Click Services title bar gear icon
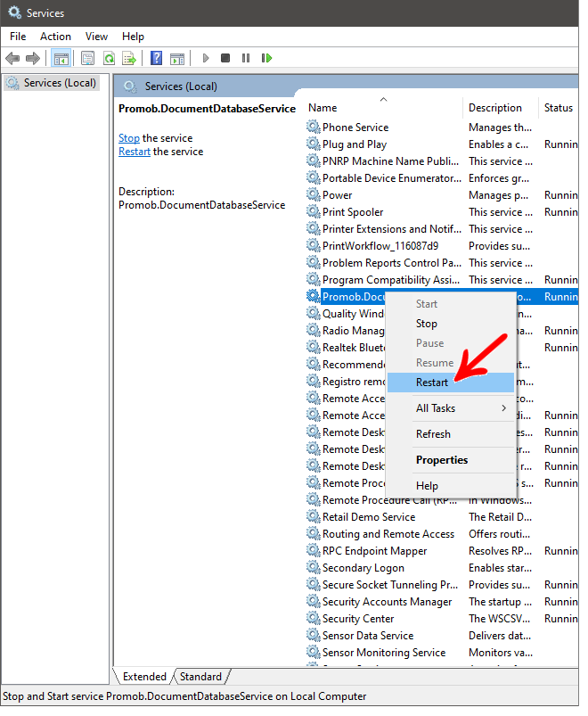The image size is (588, 716). pos(14,12)
